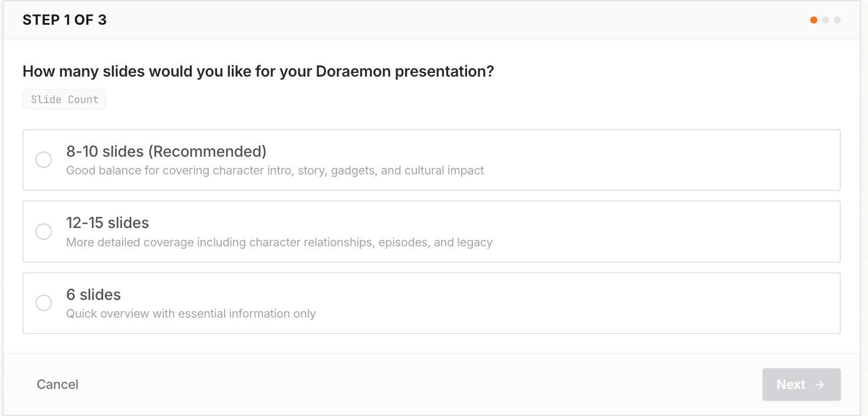Pick the 6 slides radio button
The image size is (868, 416).
(x=44, y=303)
